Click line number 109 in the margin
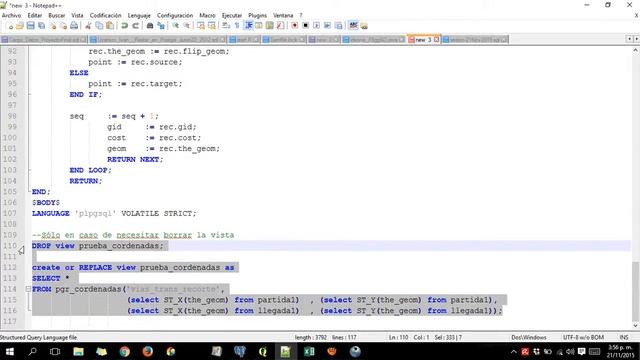This screenshot has width=640, height=360. (10, 235)
